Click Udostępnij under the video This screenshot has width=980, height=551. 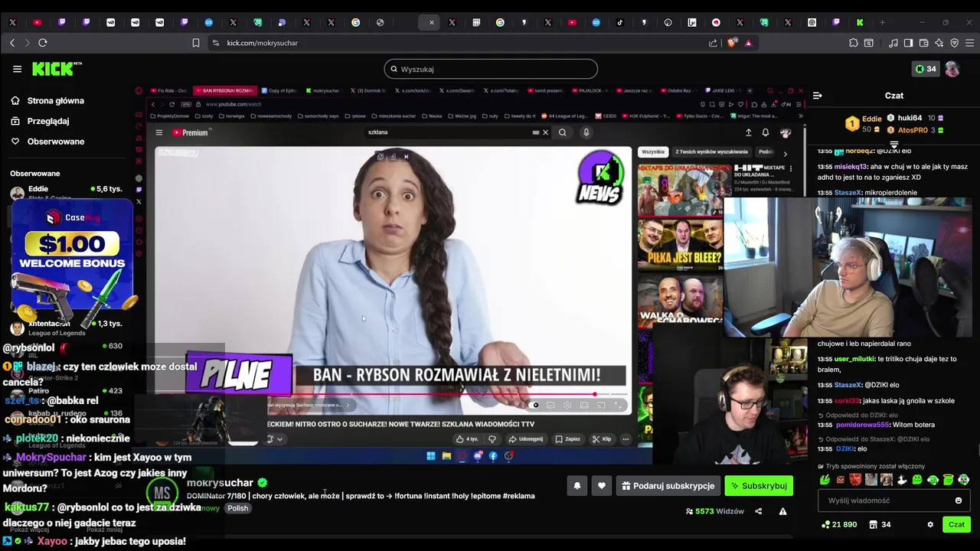(526, 439)
